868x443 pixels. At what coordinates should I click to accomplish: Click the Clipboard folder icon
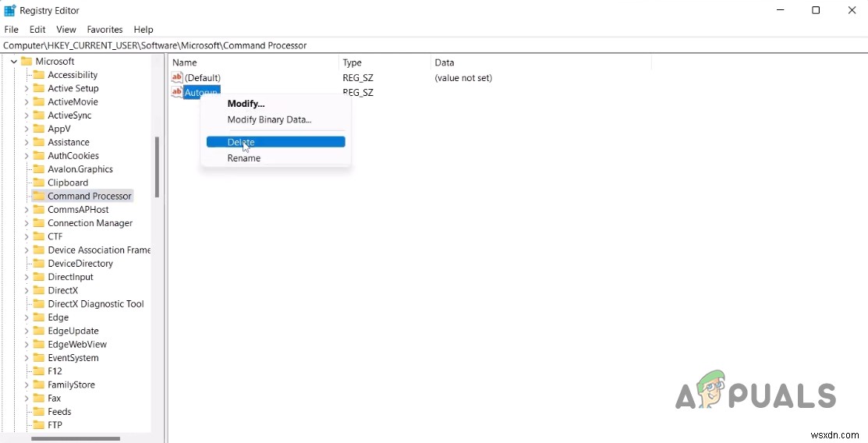(38, 183)
